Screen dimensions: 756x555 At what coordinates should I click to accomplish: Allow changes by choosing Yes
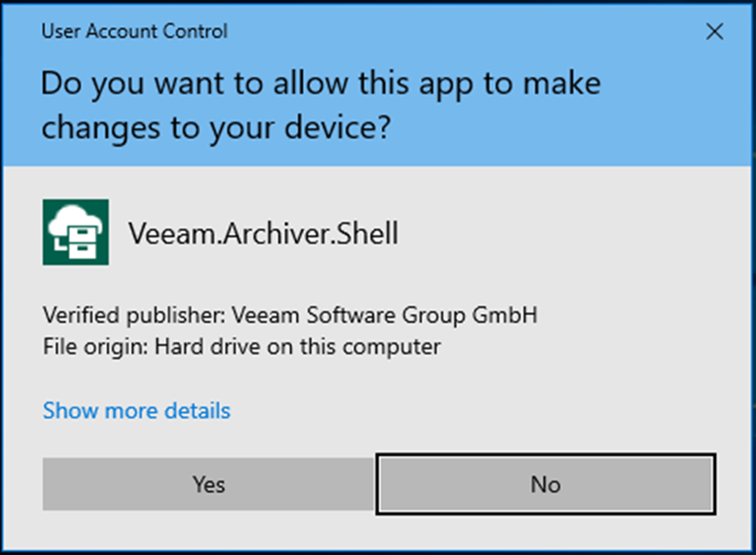point(208,484)
